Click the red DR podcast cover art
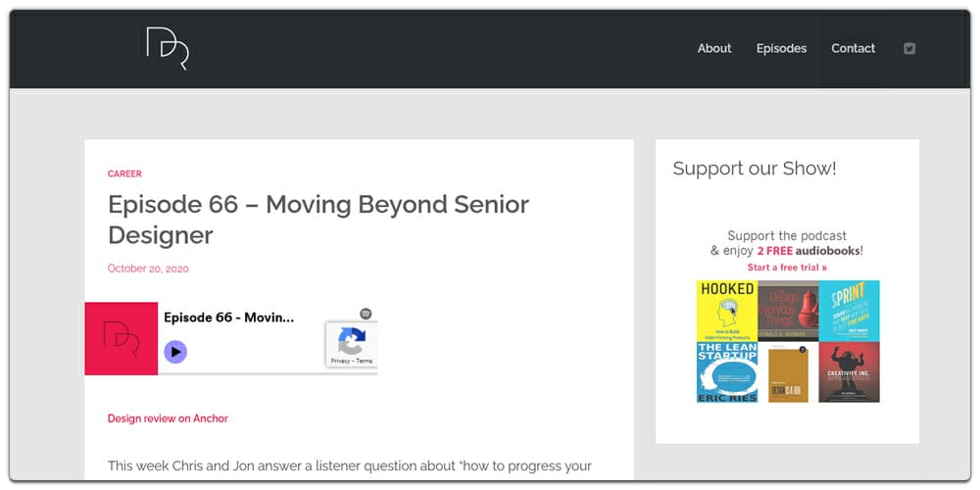980x490 pixels. click(122, 338)
